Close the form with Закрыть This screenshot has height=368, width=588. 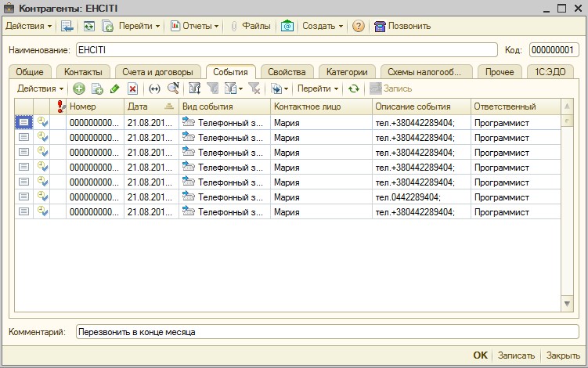(x=563, y=355)
